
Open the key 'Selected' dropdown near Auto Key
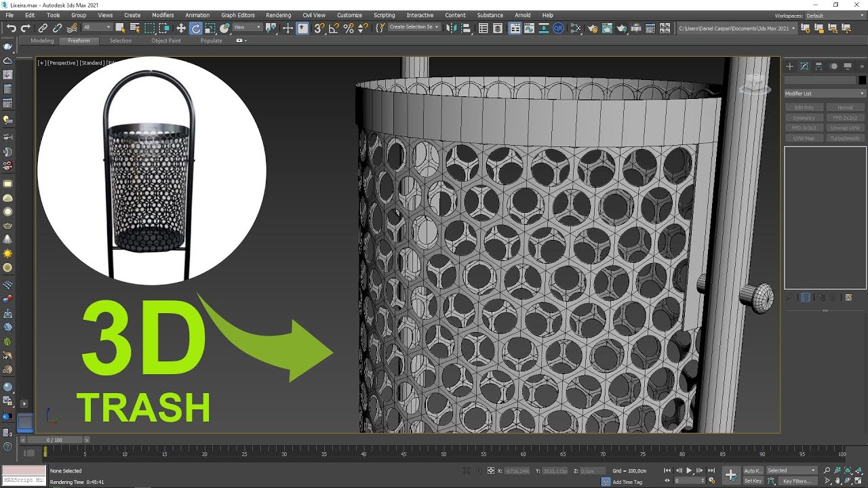pos(792,470)
